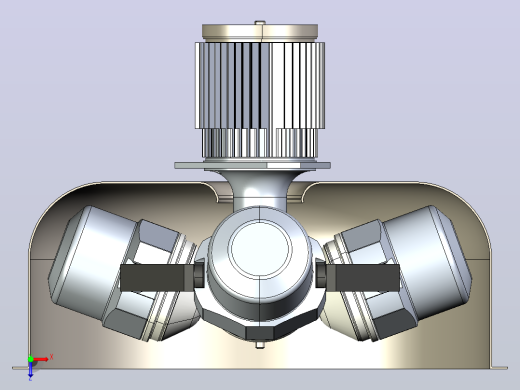Select the finned motor housing on top
Viewport: 520px width, 390px height.
(260, 99)
